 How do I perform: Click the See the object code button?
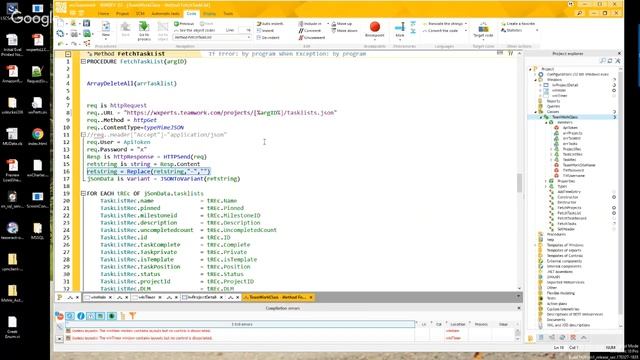pos(195,31)
